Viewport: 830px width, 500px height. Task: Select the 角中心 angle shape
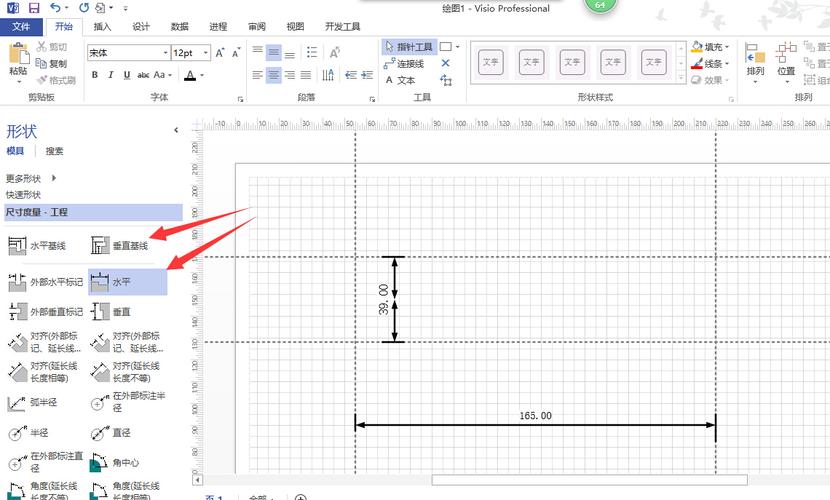pyautogui.click(x=114, y=462)
